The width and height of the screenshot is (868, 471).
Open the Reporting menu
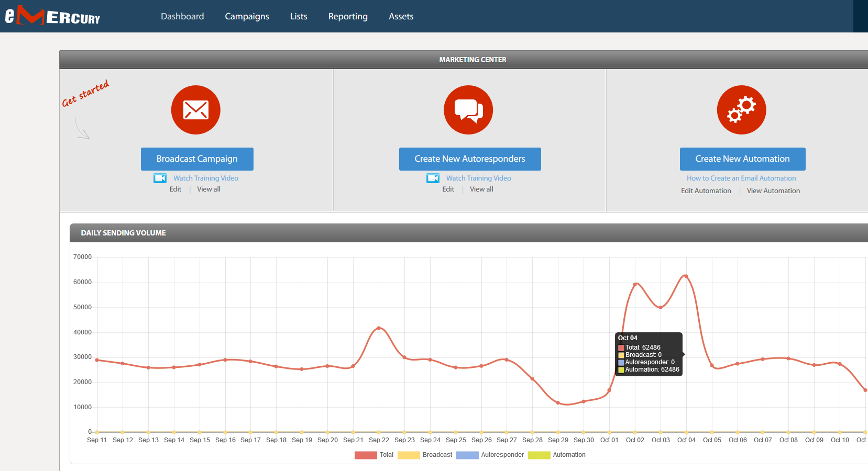click(x=348, y=16)
